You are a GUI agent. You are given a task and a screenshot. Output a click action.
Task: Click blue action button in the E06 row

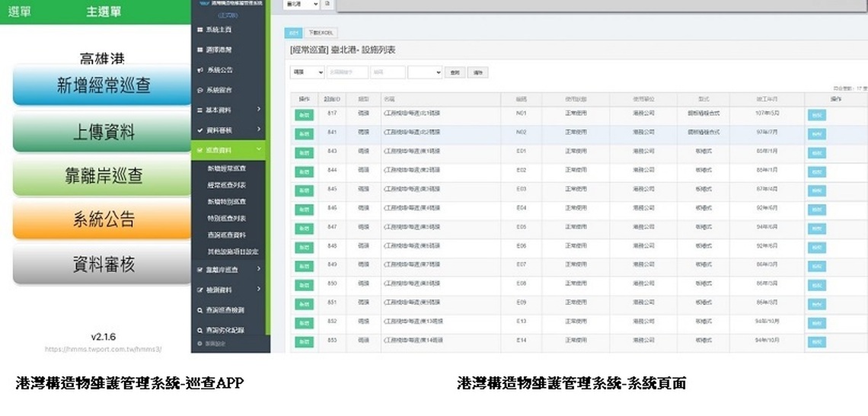[817, 247]
